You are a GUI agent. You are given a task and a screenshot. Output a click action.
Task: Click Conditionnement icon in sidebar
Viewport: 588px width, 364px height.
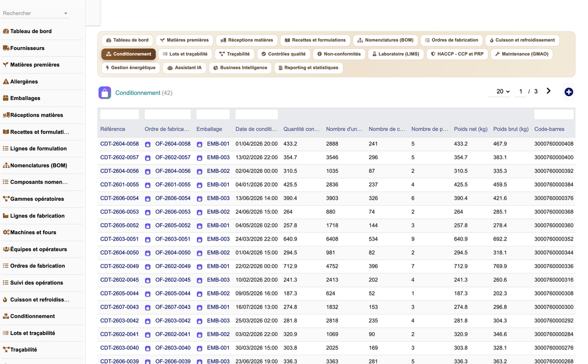[6, 316]
